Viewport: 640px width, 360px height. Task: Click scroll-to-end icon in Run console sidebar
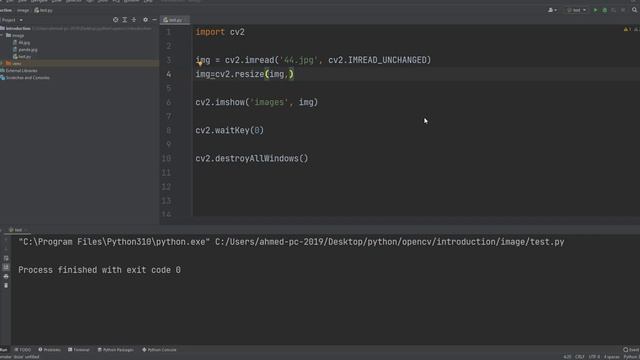[x=6, y=267]
